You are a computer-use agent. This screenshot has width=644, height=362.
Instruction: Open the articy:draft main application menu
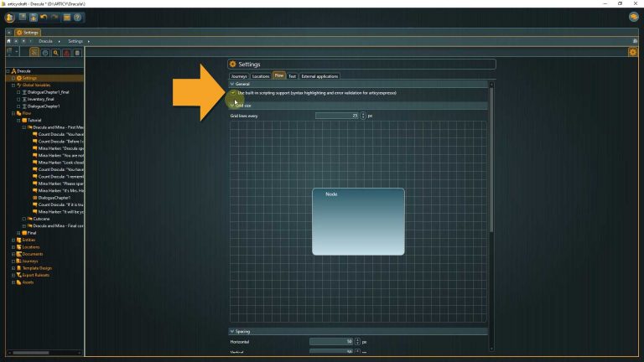click(10, 18)
